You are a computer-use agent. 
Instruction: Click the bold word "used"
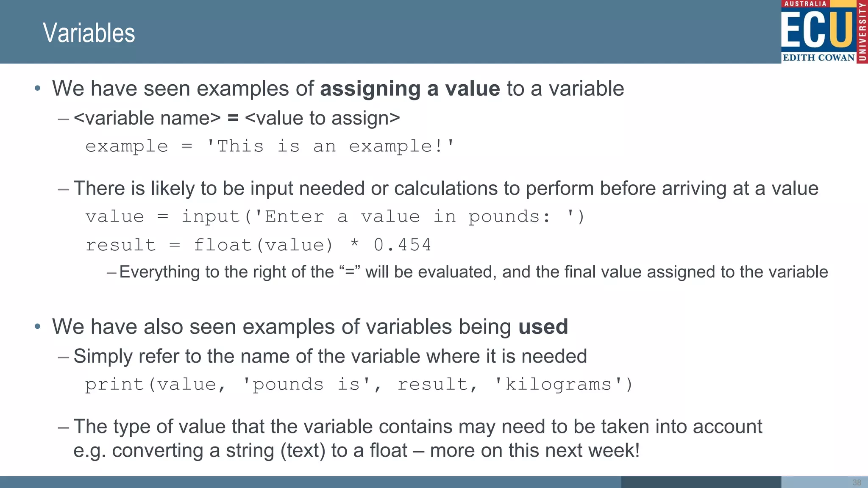click(x=543, y=327)
